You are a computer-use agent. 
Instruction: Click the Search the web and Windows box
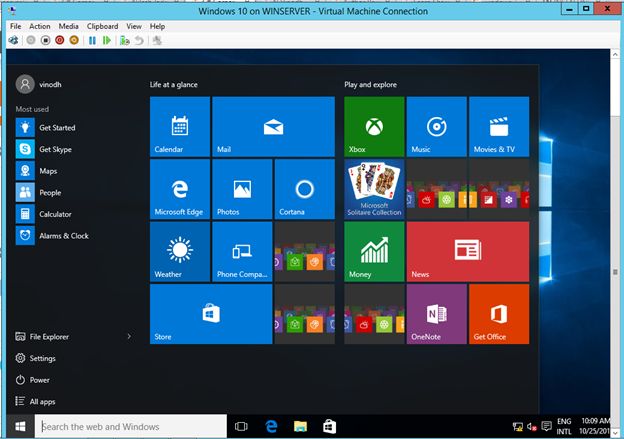click(131, 427)
